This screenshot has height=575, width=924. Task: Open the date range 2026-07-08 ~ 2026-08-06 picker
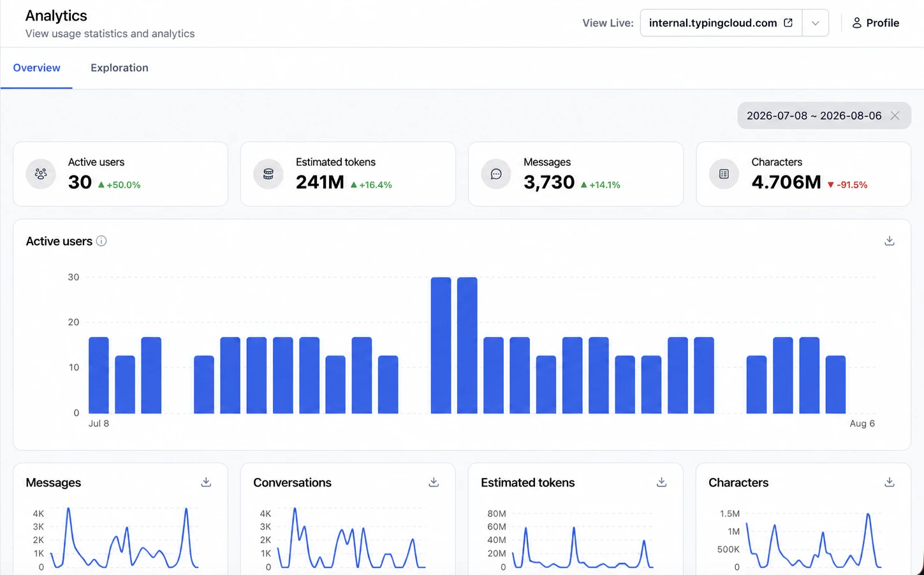[x=814, y=116]
